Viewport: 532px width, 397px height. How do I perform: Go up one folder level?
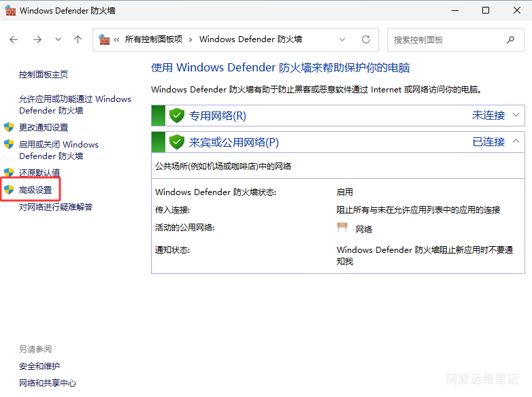pos(78,39)
